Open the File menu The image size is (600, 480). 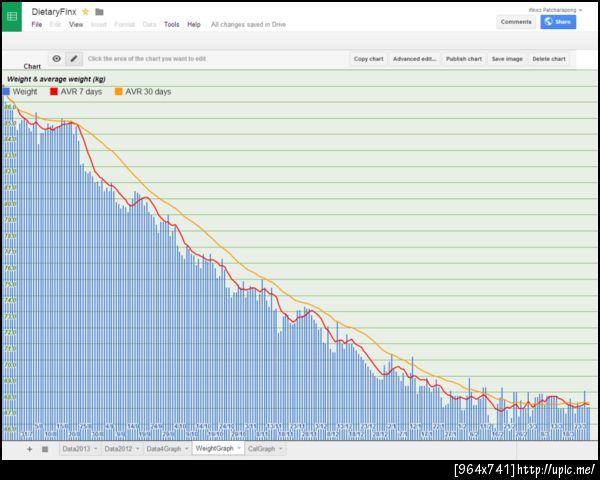point(37,24)
